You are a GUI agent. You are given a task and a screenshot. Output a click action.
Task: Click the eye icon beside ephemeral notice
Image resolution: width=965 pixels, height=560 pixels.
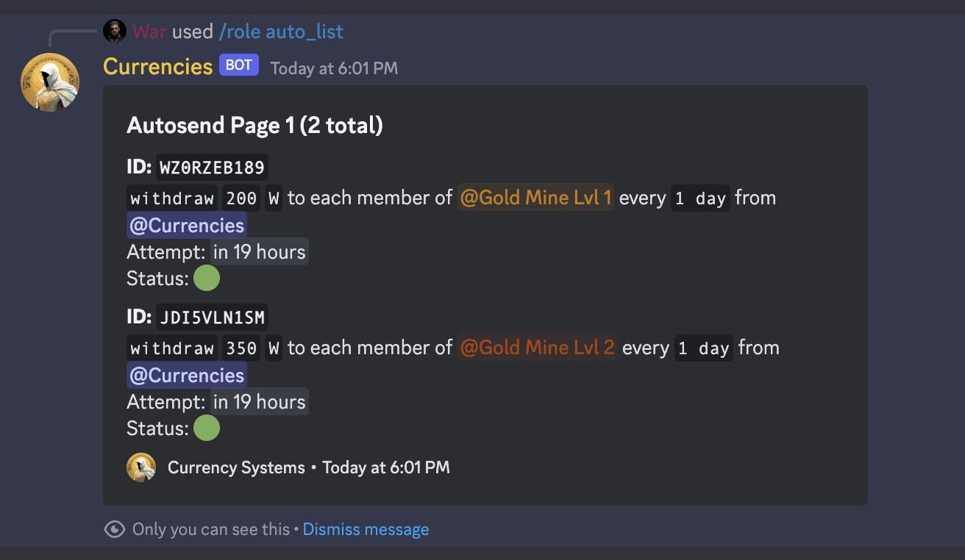115,529
